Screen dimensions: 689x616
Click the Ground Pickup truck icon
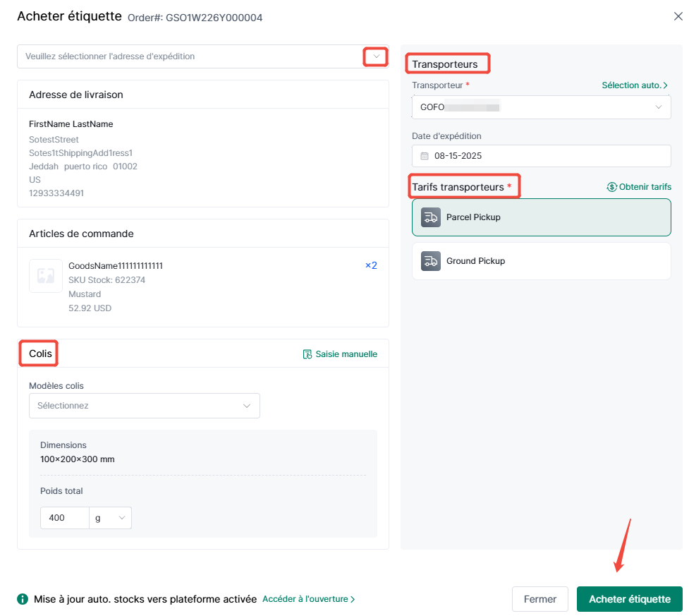click(x=431, y=261)
